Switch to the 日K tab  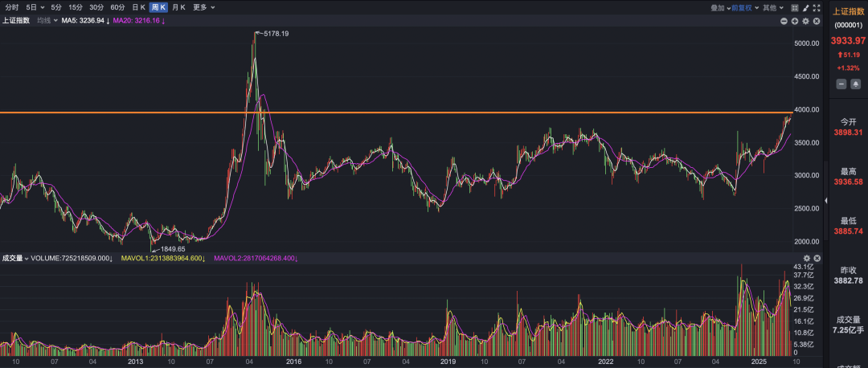point(138,7)
